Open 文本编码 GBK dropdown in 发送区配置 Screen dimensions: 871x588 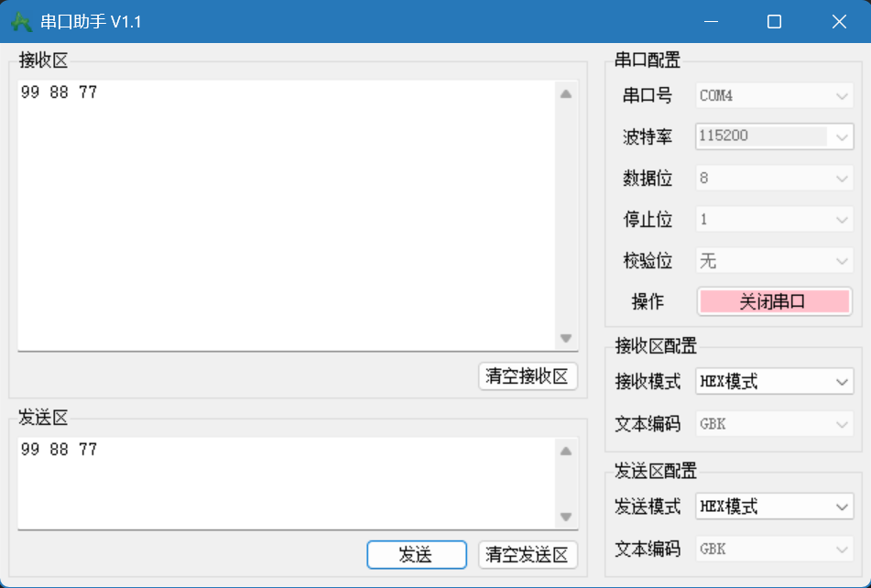pyautogui.click(x=774, y=550)
